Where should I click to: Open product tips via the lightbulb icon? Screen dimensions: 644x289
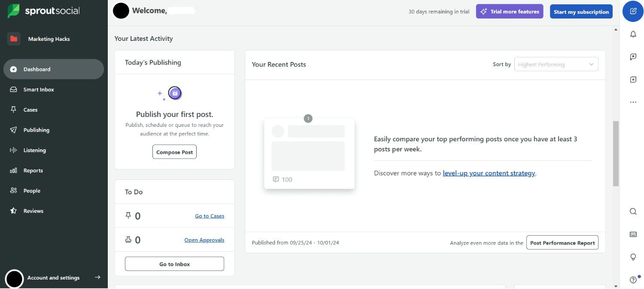(x=633, y=257)
